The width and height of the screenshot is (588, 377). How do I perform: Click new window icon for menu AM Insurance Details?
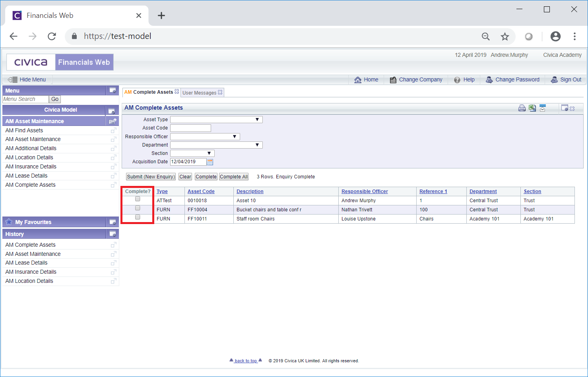pyautogui.click(x=114, y=166)
